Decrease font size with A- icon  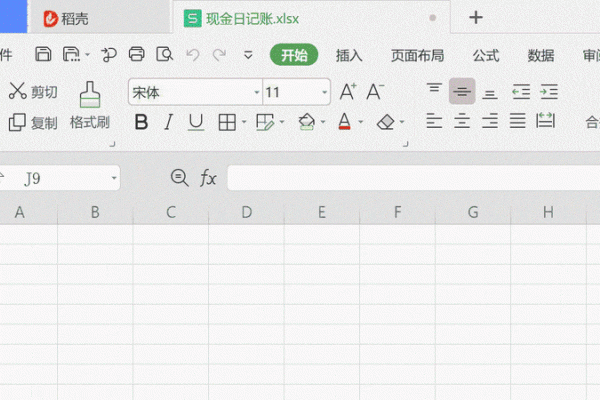coord(375,92)
